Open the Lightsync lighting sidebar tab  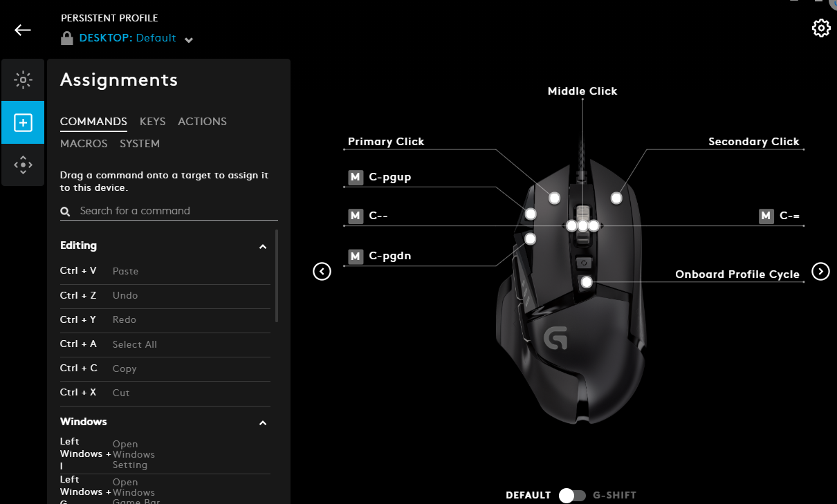click(x=23, y=80)
